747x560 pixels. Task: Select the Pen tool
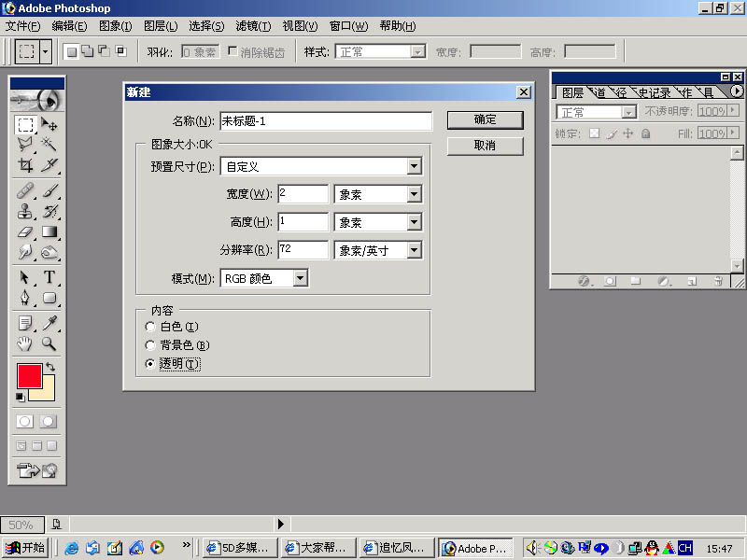pos(25,298)
